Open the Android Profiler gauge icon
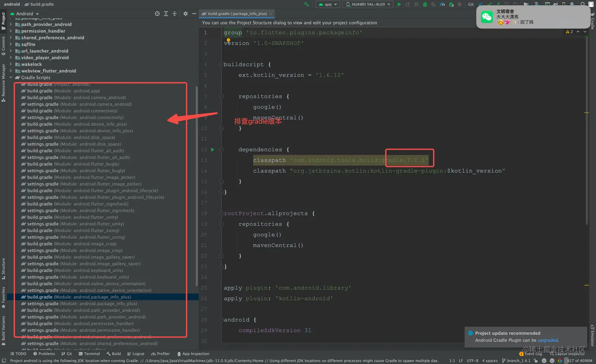Viewport: 596px width, 364px height. 442,4
